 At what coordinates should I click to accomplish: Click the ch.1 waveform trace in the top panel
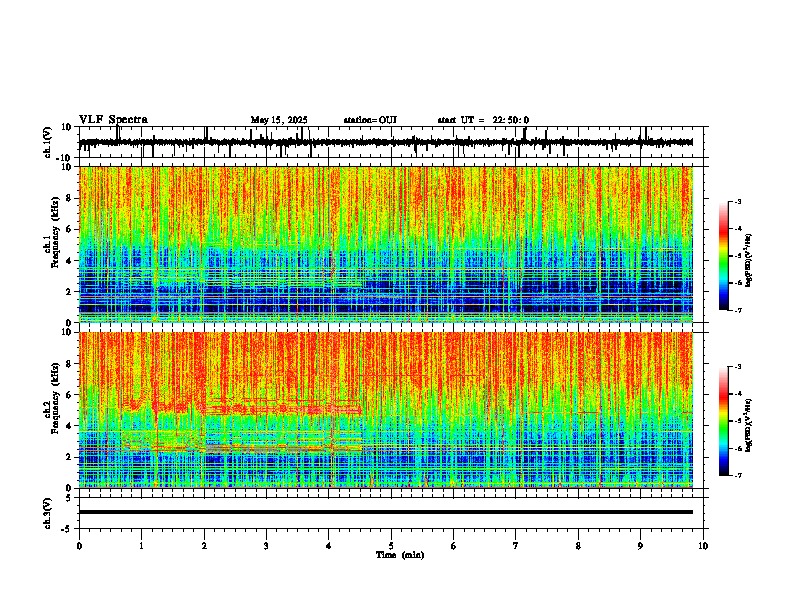click(x=385, y=142)
